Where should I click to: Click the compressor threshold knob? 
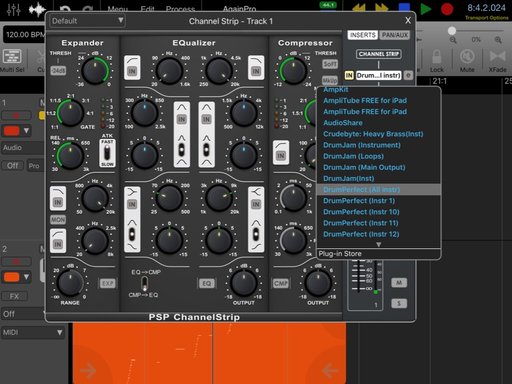[293, 71]
